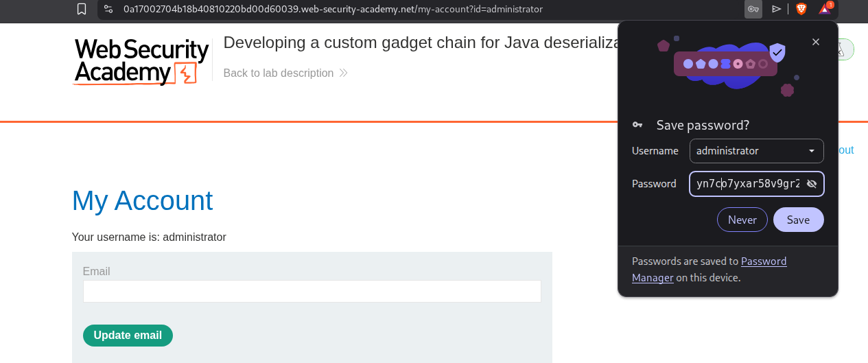
Task: Click the Web Security Academy logo
Action: pyautogui.click(x=141, y=62)
